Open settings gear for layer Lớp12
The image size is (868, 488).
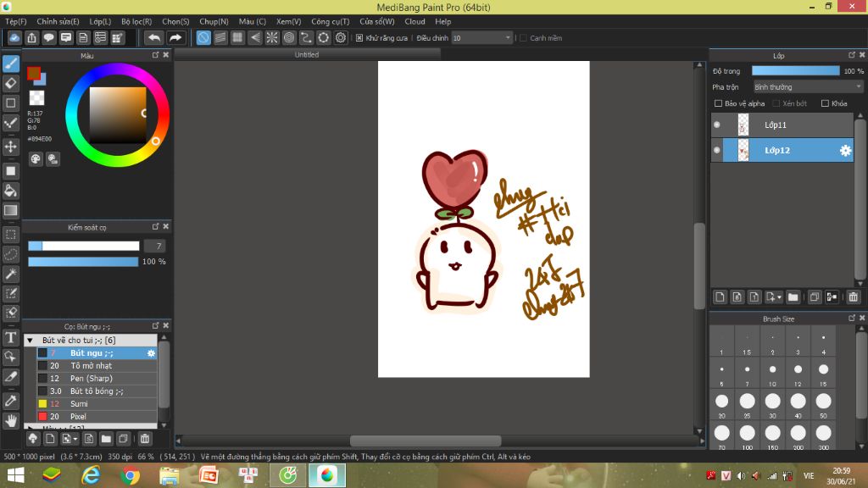click(x=845, y=151)
